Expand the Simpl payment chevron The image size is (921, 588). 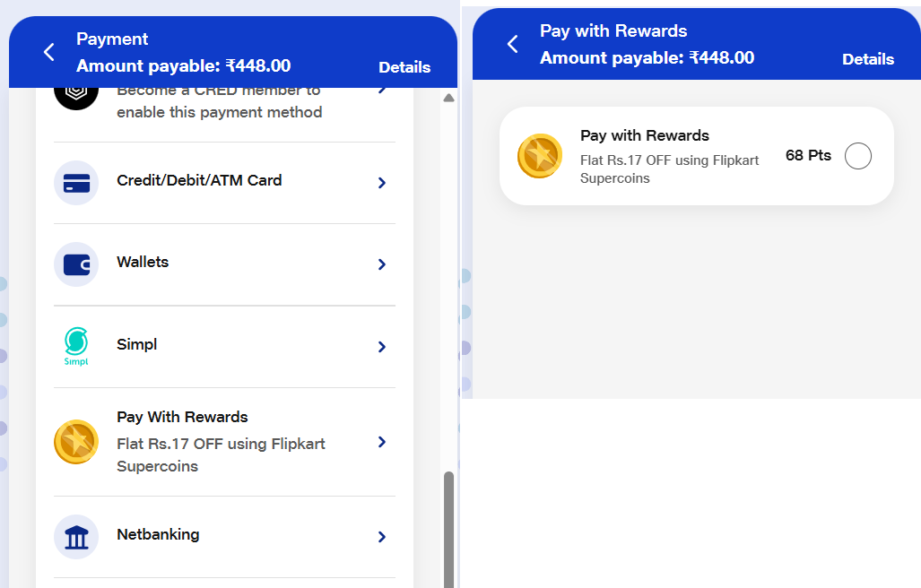click(382, 347)
